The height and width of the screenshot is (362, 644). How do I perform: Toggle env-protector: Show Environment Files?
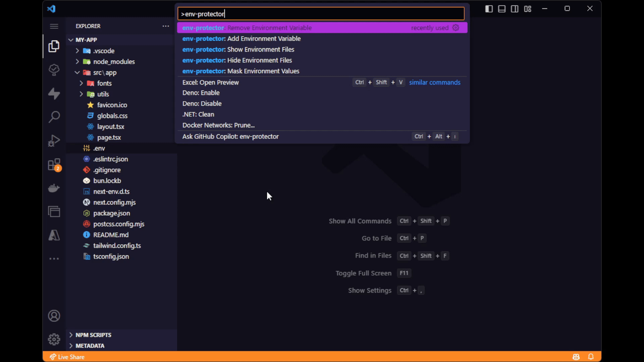237,49
